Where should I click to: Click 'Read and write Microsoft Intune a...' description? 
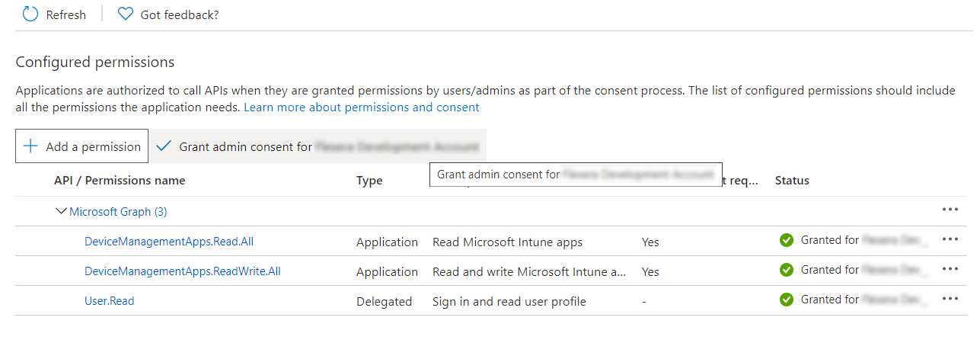coord(529,272)
